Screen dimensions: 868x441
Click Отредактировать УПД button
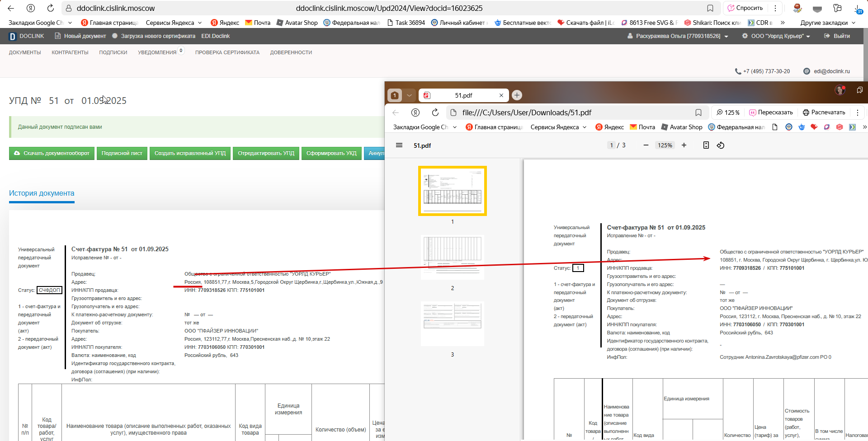(x=266, y=153)
